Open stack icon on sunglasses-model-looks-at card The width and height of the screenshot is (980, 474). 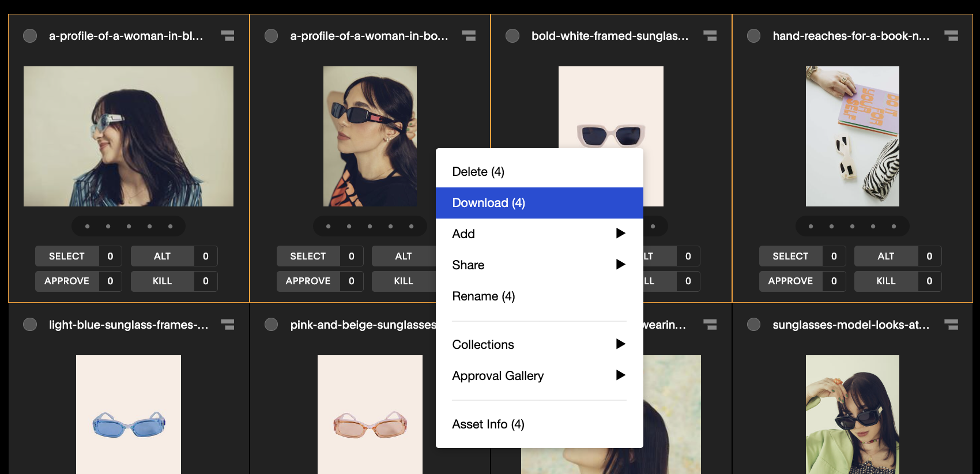[x=951, y=325]
